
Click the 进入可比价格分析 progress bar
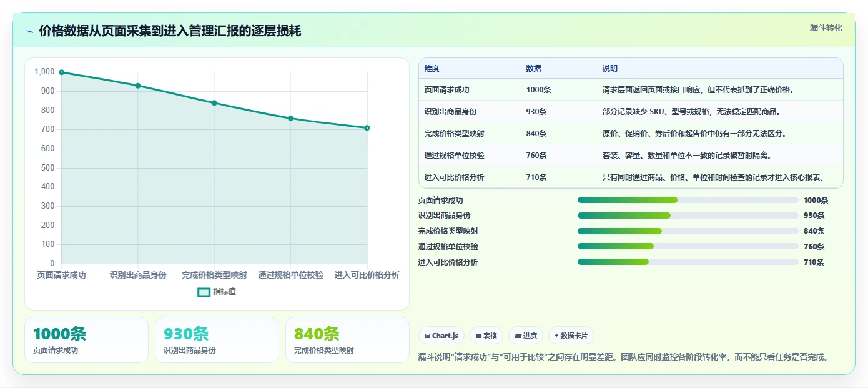click(x=688, y=262)
